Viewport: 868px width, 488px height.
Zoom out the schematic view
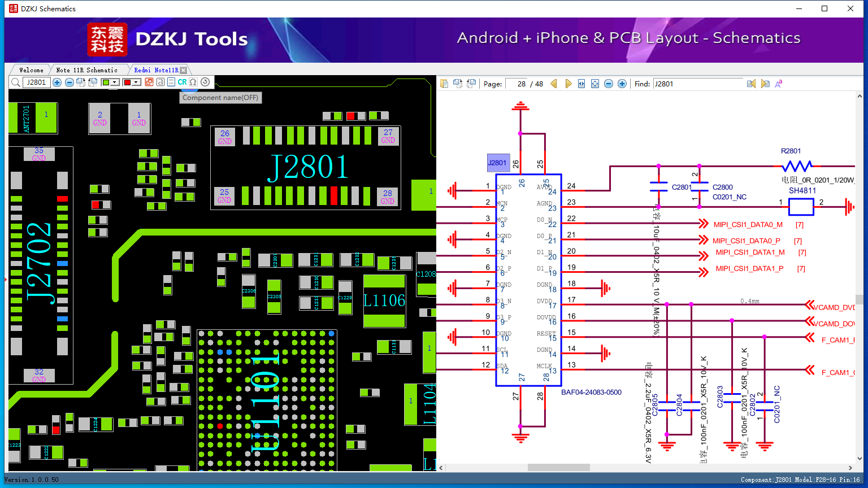tap(609, 84)
